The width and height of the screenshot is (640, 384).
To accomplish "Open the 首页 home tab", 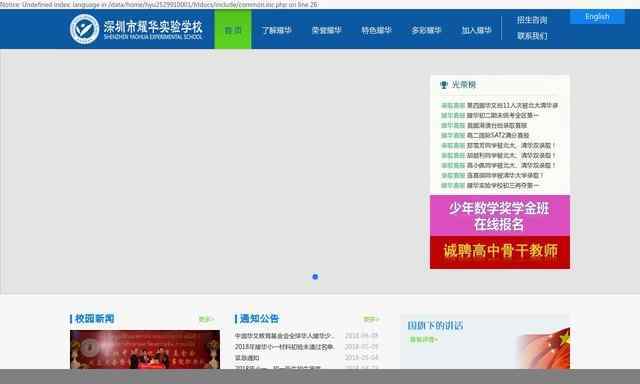I will (233, 30).
